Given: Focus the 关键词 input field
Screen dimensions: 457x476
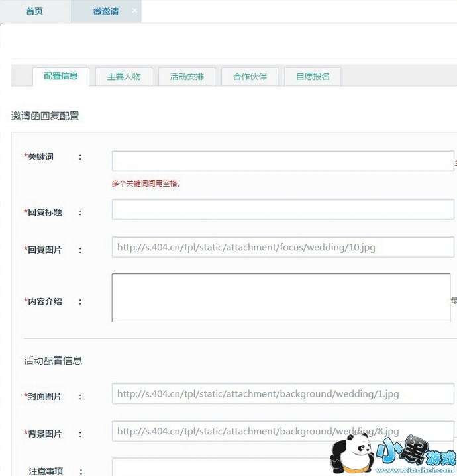Looking at the screenshot, I should coord(283,161).
